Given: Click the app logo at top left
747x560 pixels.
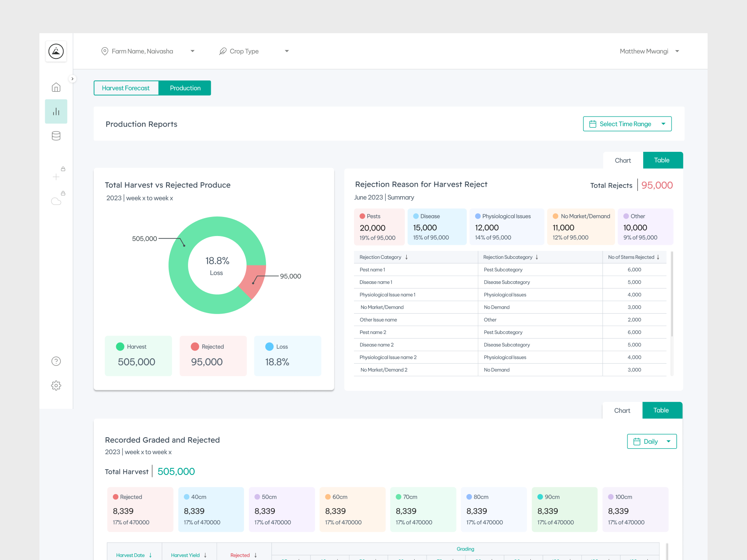Looking at the screenshot, I should [56, 51].
